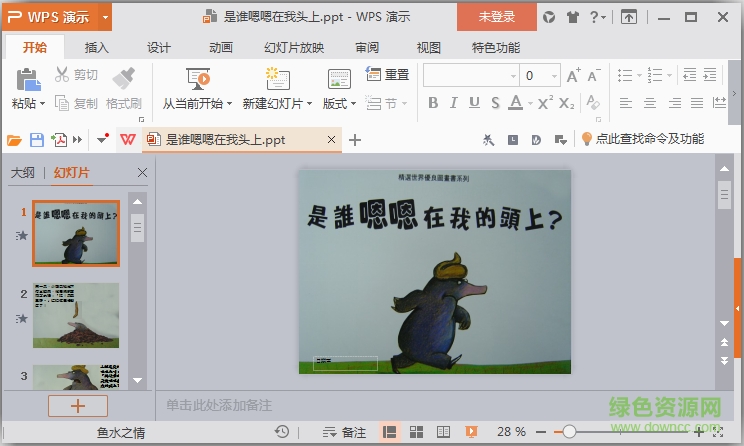Switch to the Outline (大纲) panel tab

tap(22, 173)
